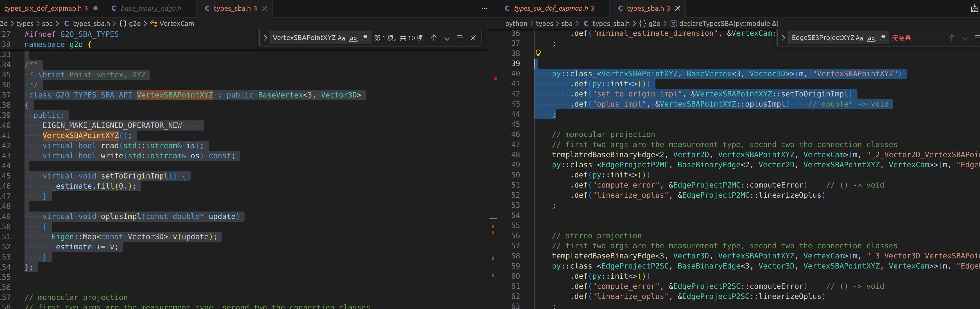Click the download icon at top right corner

click(974, 8)
